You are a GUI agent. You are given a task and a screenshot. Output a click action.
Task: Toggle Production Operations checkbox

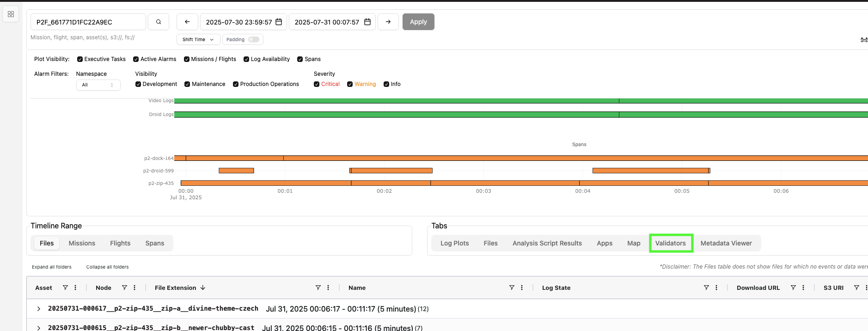tap(236, 84)
